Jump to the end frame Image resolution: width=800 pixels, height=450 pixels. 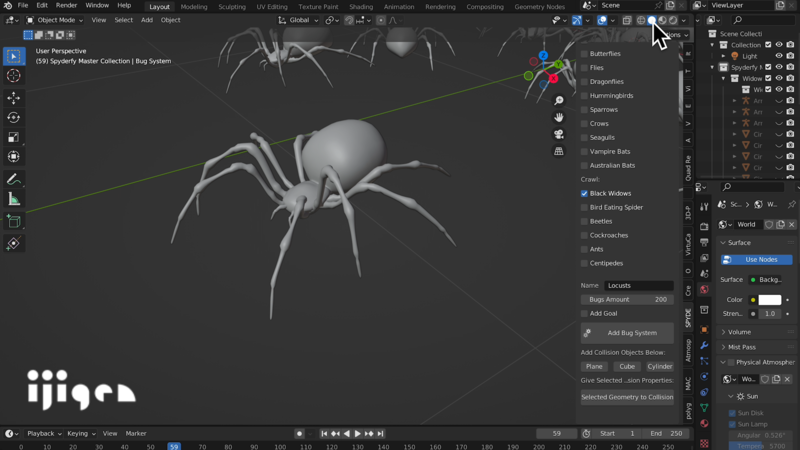(x=381, y=434)
